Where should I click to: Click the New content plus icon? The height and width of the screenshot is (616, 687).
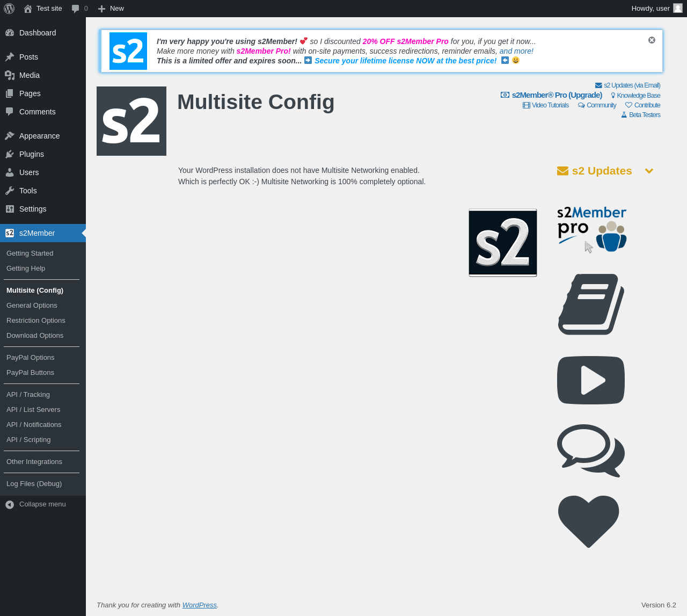point(101,9)
